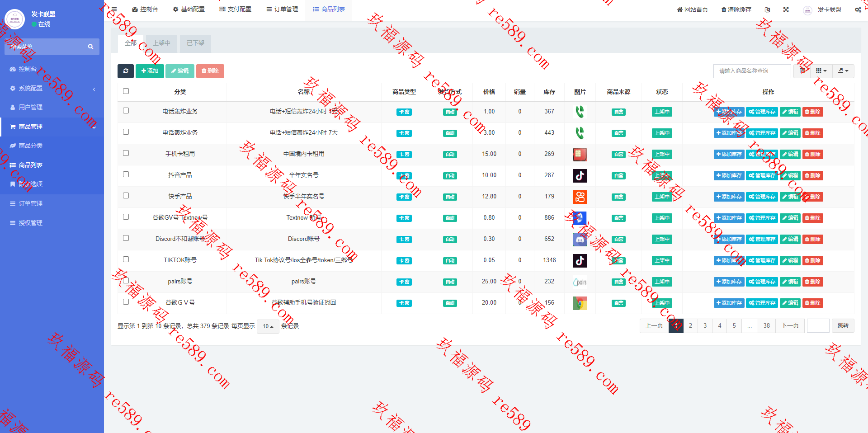Click 编辑 for the TIKTOK账号 row
The width and height of the screenshot is (868, 433).
click(x=790, y=260)
